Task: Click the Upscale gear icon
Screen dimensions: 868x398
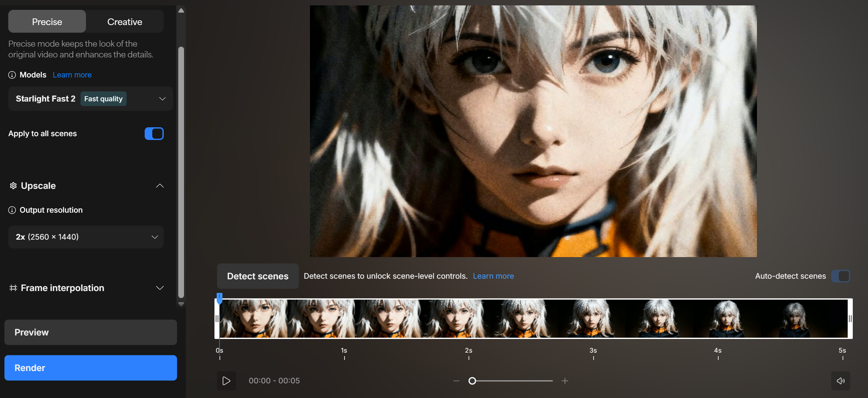Action: (x=13, y=186)
